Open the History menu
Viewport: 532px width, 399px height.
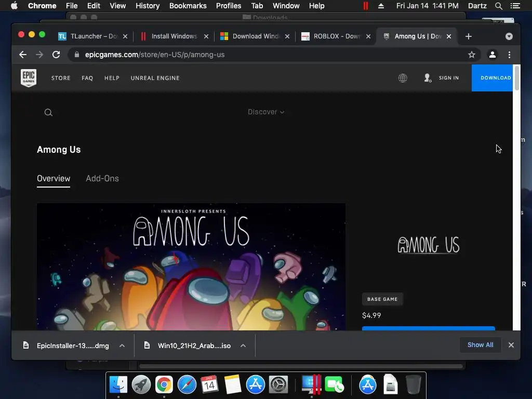tap(148, 6)
